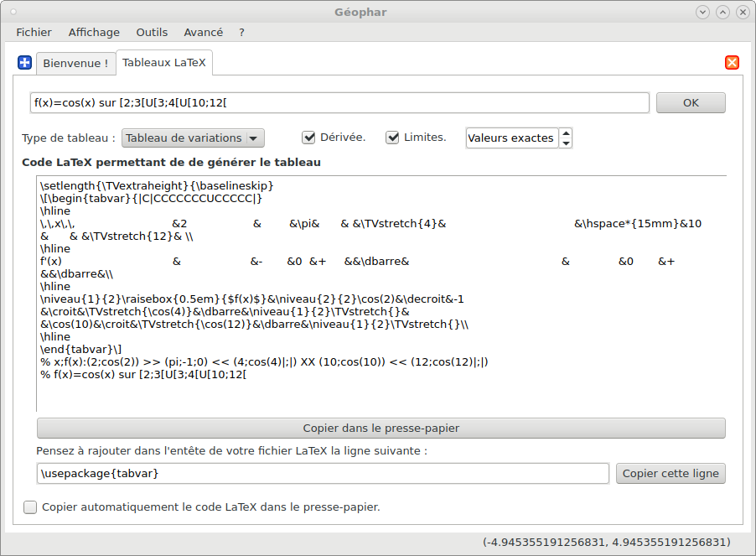
Task: Click the OK button
Action: pos(691,102)
